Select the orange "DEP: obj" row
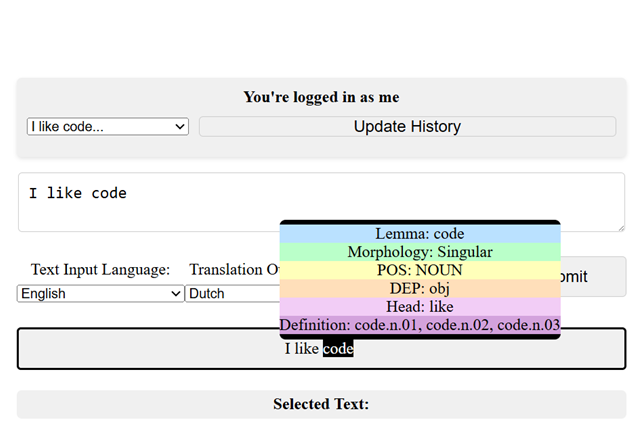Screen dimensions: 643x428 coord(419,288)
